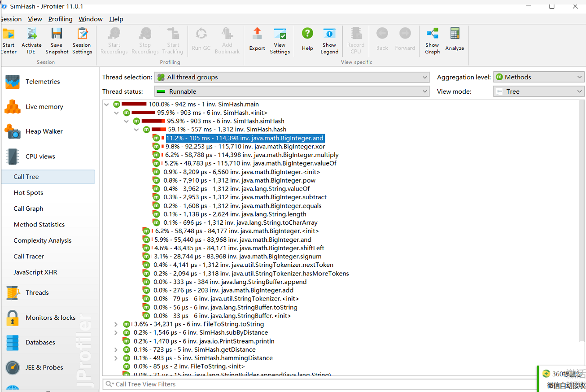Select the StringTokenizer.nextToken row
The width and height of the screenshot is (586, 392).
click(243, 265)
